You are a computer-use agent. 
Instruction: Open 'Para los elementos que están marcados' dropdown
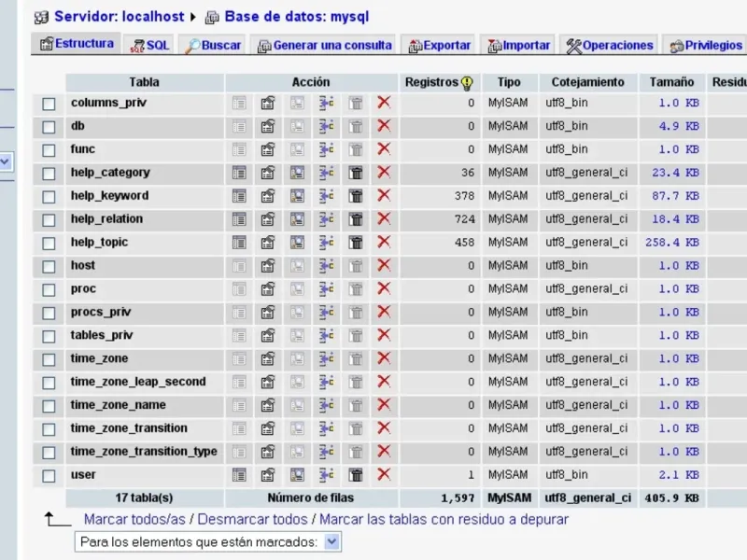pyautogui.click(x=208, y=542)
